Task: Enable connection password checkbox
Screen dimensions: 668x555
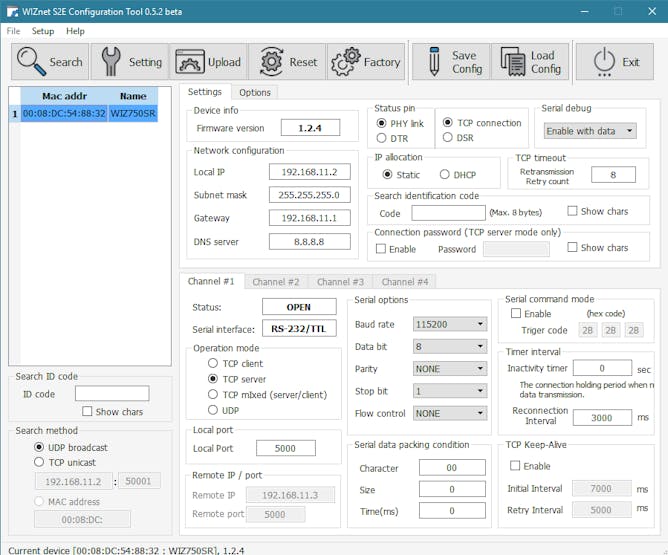Action: pos(381,248)
